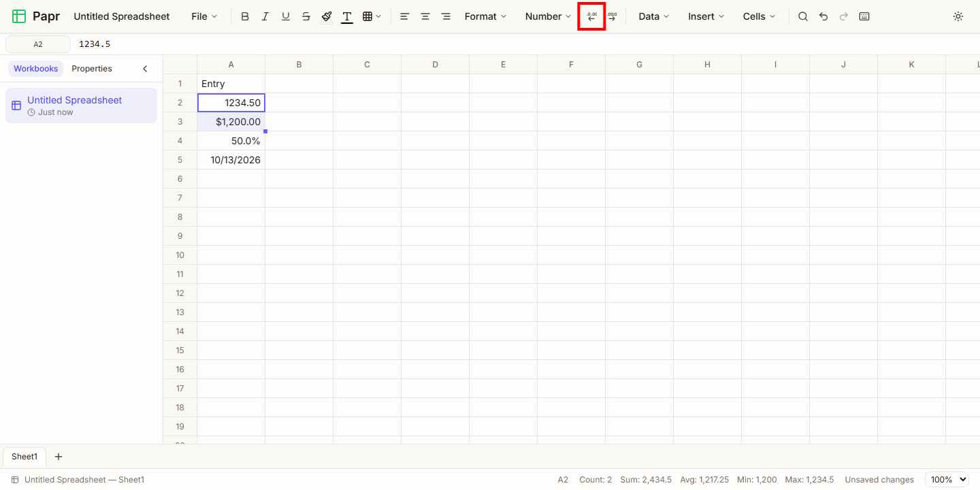Collapse the sidebar panel

click(x=145, y=69)
